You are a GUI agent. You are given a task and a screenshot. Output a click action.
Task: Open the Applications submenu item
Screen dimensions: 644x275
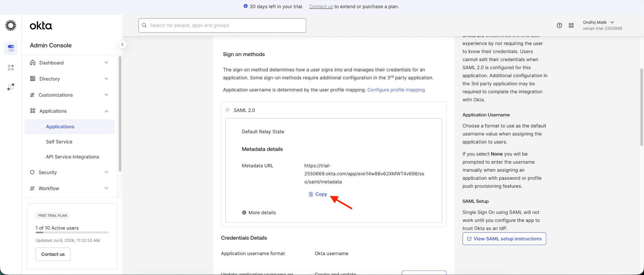pyautogui.click(x=70, y=127)
